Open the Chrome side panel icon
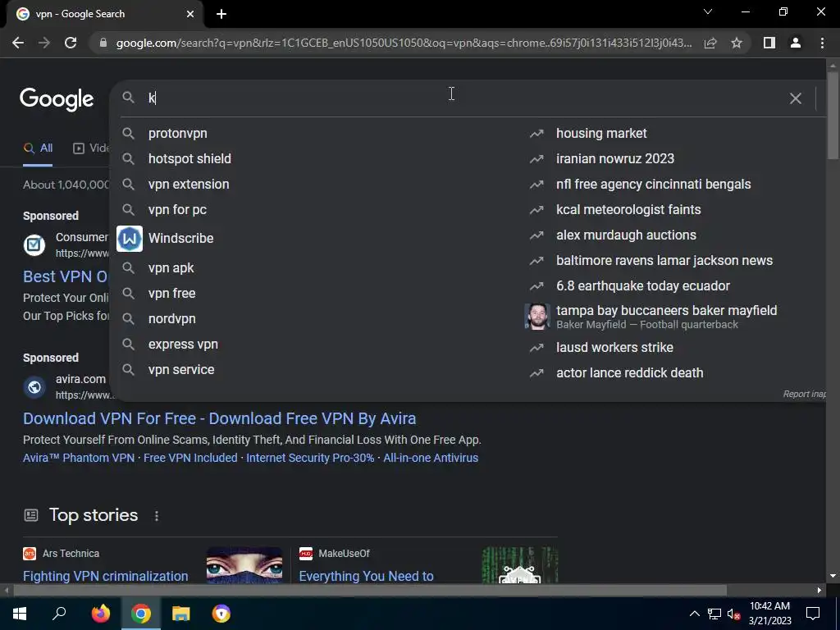Image resolution: width=840 pixels, height=630 pixels. pyautogui.click(x=769, y=43)
